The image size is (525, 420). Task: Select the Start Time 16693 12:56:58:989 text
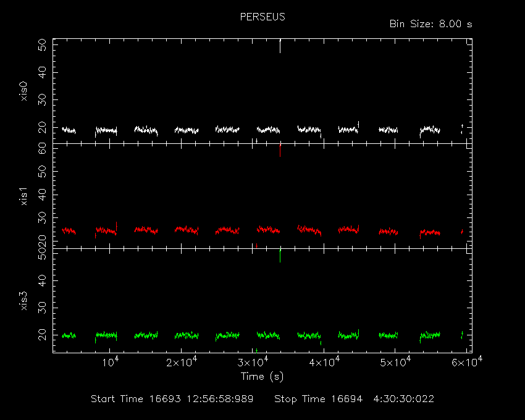pyautogui.click(x=172, y=399)
